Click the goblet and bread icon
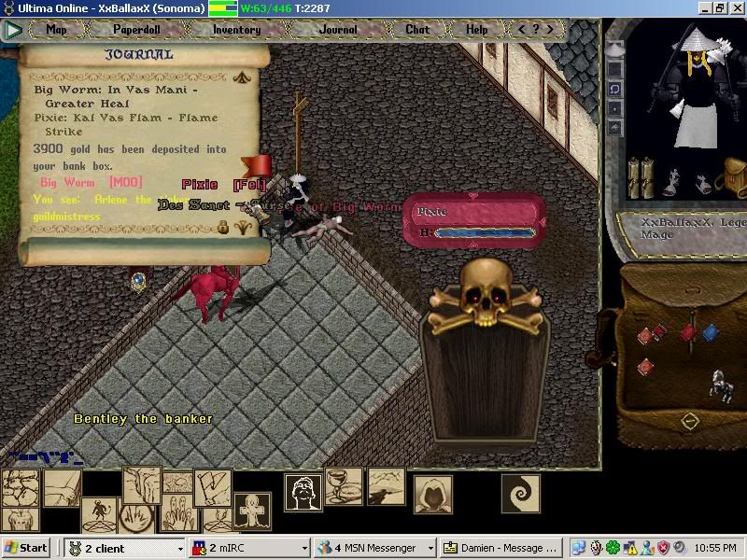 [344, 486]
